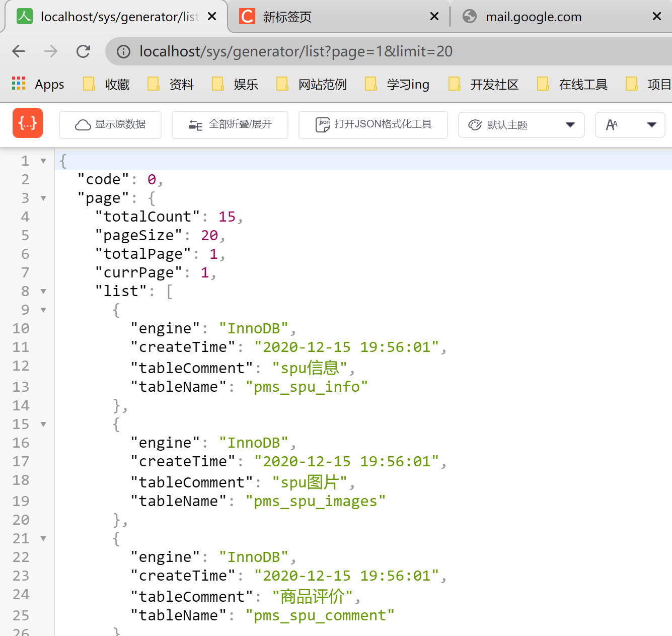Viewport: 672px width, 636px height.
Task: Click 打开JSON格式化工具 button
Action: [x=373, y=124]
